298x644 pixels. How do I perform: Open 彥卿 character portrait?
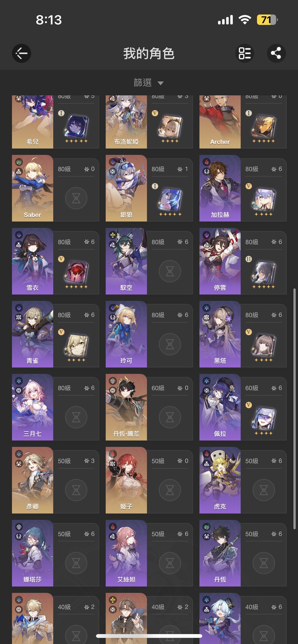[x=33, y=480]
